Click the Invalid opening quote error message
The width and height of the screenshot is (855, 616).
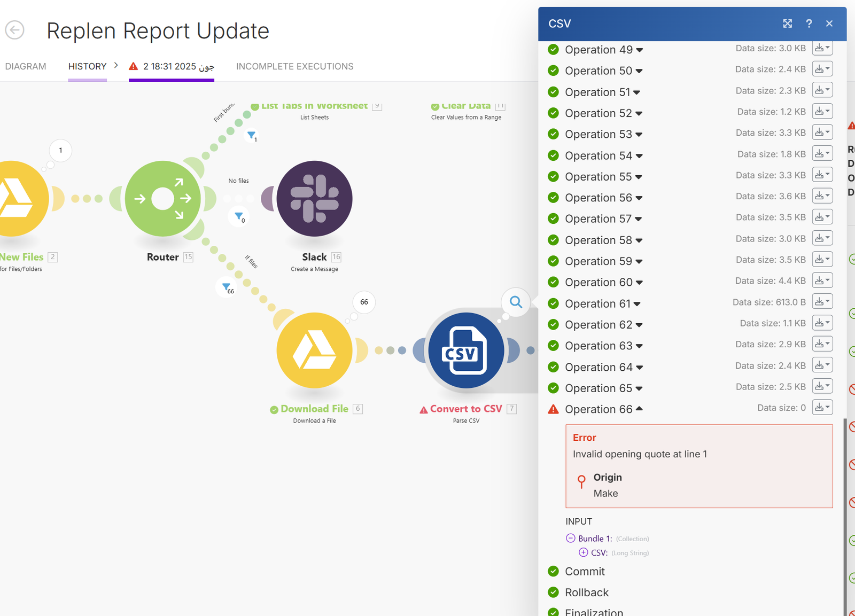pyautogui.click(x=640, y=454)
